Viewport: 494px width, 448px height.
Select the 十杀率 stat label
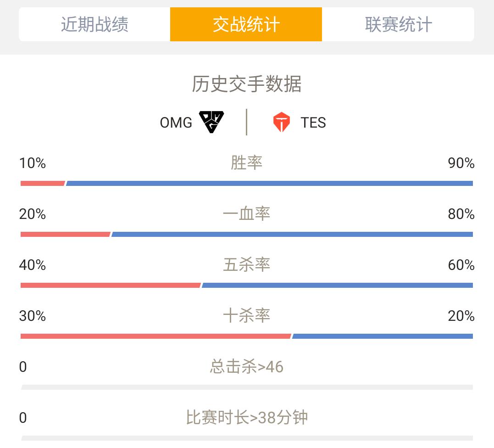tap(247, 316)
